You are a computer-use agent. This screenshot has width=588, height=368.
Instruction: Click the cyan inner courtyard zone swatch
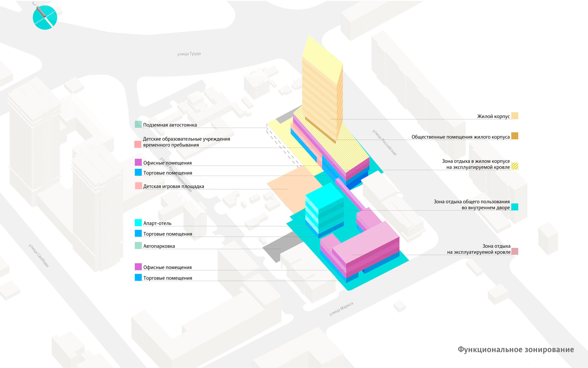514,207
